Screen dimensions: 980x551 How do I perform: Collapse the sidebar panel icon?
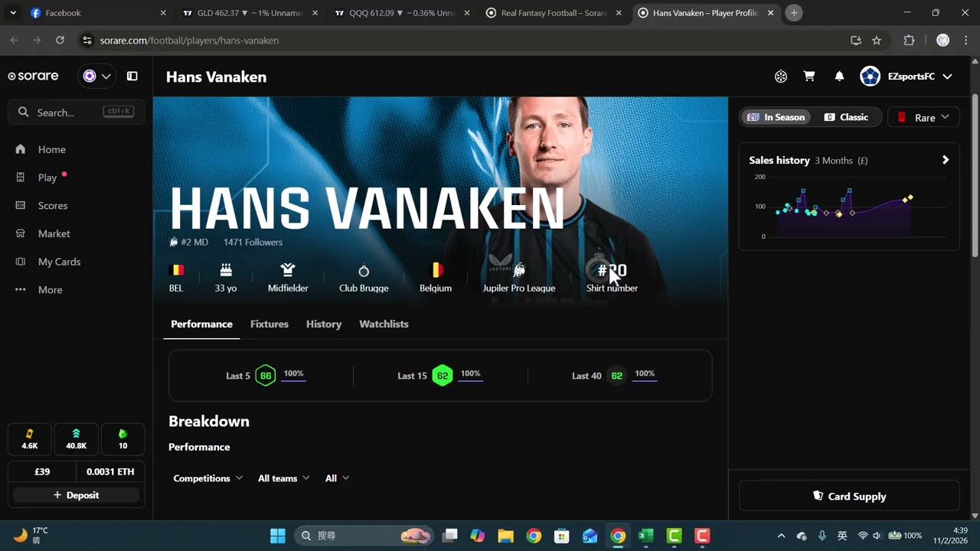(x=132, y=76)
